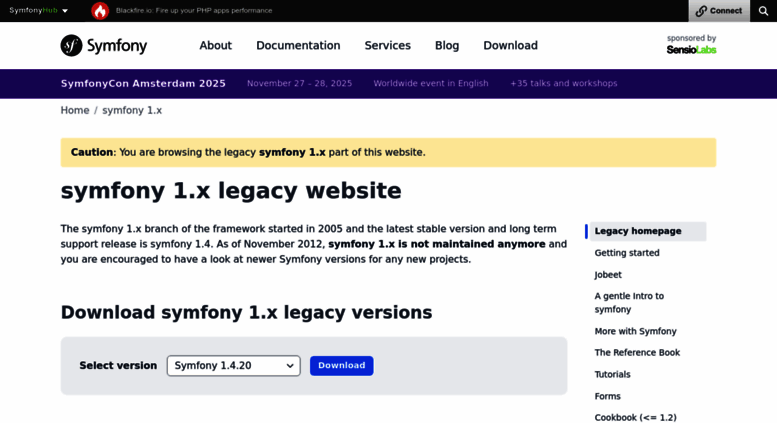Viewport: 777px width, 423px height.
Task: Open Jobeet sidebar link
Action: pyautogui.click(x=608, y=275)
